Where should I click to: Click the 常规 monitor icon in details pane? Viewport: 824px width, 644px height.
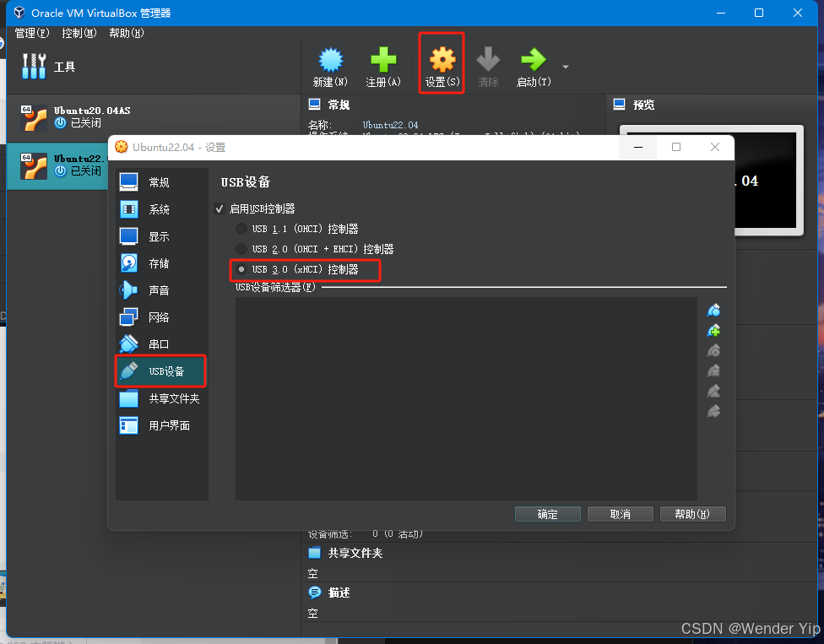[315, 105]
